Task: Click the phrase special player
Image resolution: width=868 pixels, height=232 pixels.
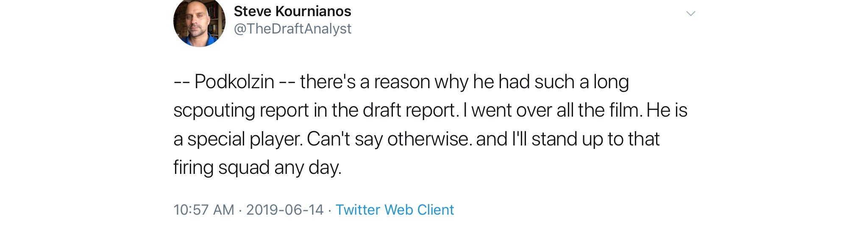Action: [245, 139]
